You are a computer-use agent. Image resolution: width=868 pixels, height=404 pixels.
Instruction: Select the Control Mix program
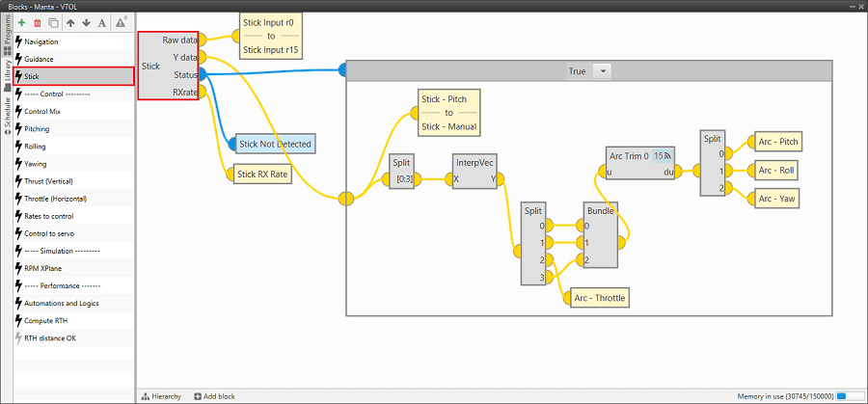coord(43,111)
